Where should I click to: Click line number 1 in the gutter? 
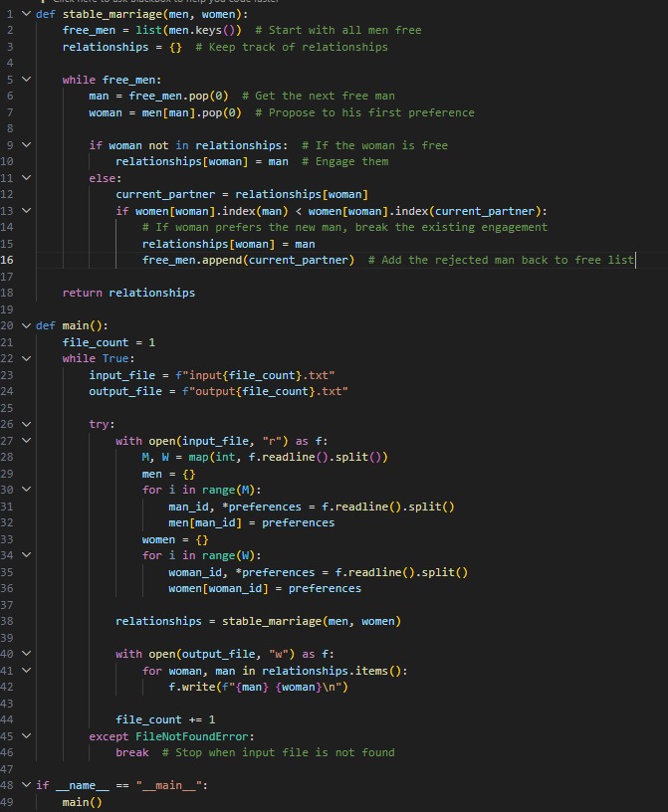[x=10, y=14]
